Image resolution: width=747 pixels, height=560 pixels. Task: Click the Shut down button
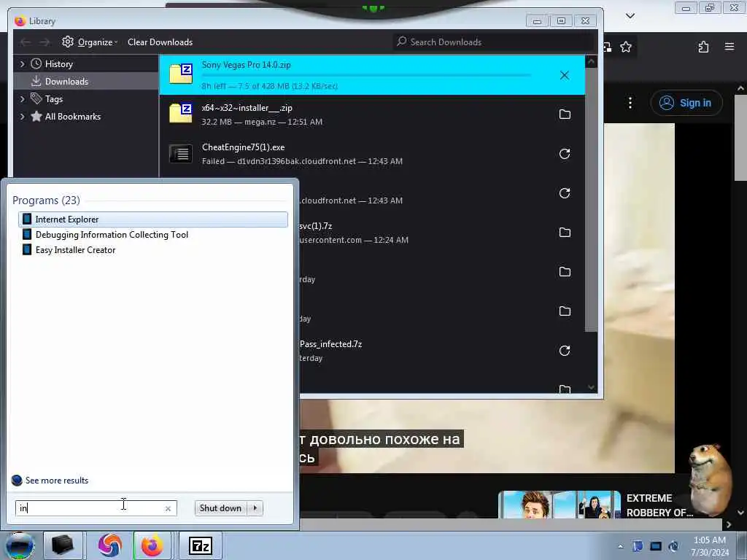tap(220, 508)
